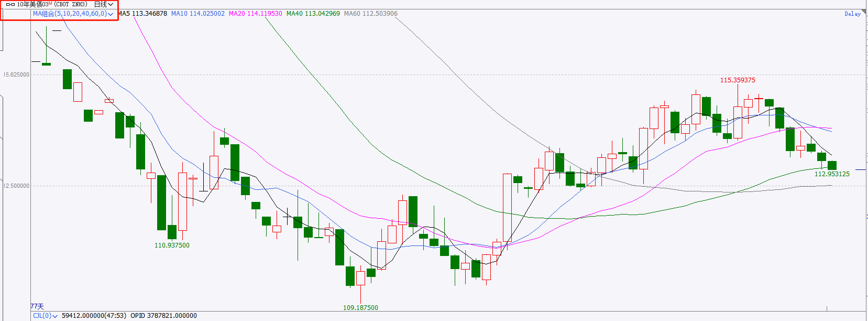Viewport: 868px width, 321px height.
Task: Click the contract title 10年美债03 (CBOT ZNH3)
Action: point(52,4)
